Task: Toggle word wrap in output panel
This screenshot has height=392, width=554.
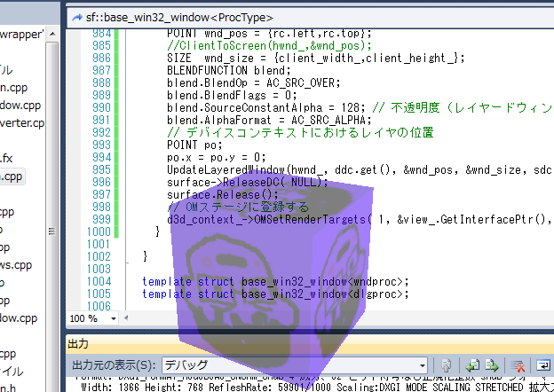Action: (542, 365)
